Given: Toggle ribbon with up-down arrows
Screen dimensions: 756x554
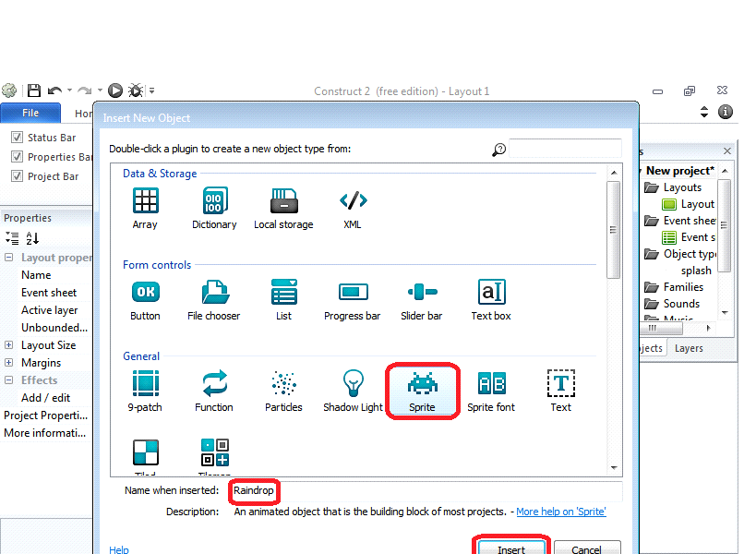Looking at the screenshot, I should [704, 112].
